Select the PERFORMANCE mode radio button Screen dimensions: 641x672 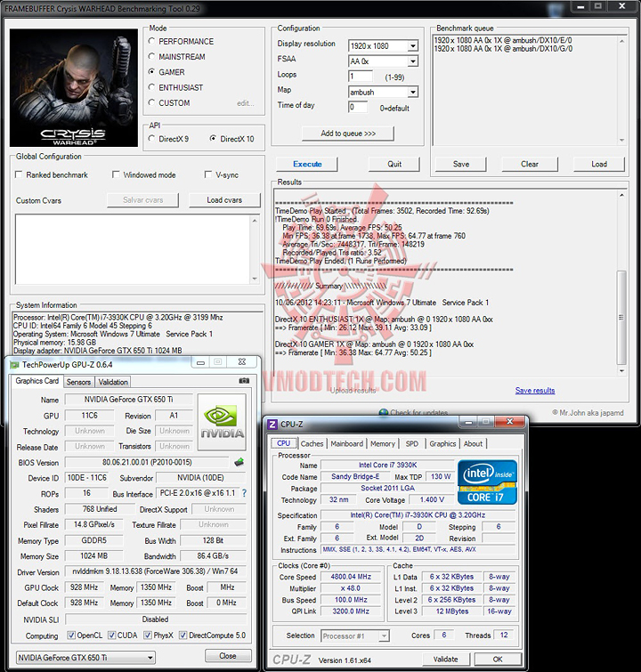pos(151,41)
